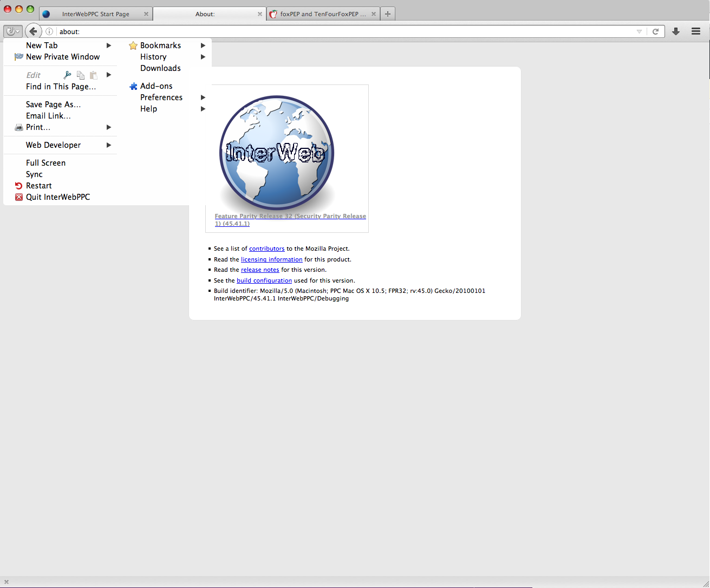Screen dimensions: 710x588
Task: Click the copy icon in Edit row
Action: 81,75
